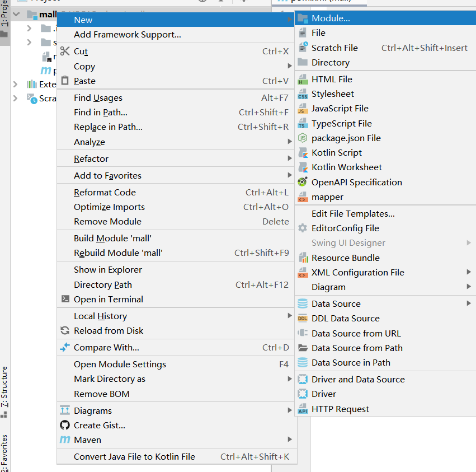This screenshot has height=472, width=476.
Task: Open the Local History submenu arrow
Action: tap(290, 316)
